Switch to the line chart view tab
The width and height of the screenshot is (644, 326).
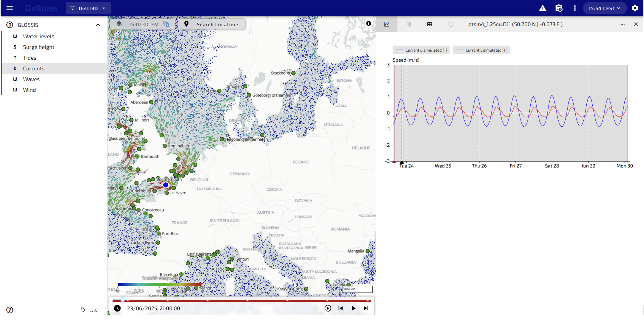coord(386,24)
